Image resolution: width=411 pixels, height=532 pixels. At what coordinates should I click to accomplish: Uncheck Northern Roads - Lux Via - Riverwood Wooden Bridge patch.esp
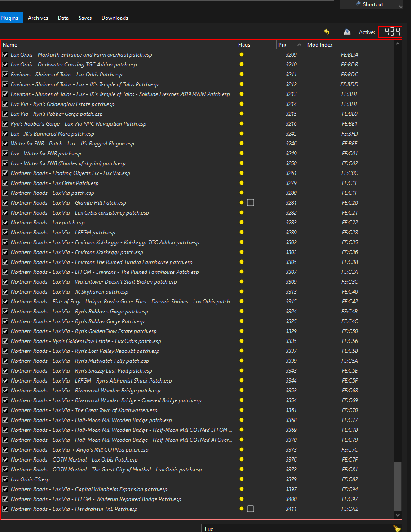coord(5,391)
